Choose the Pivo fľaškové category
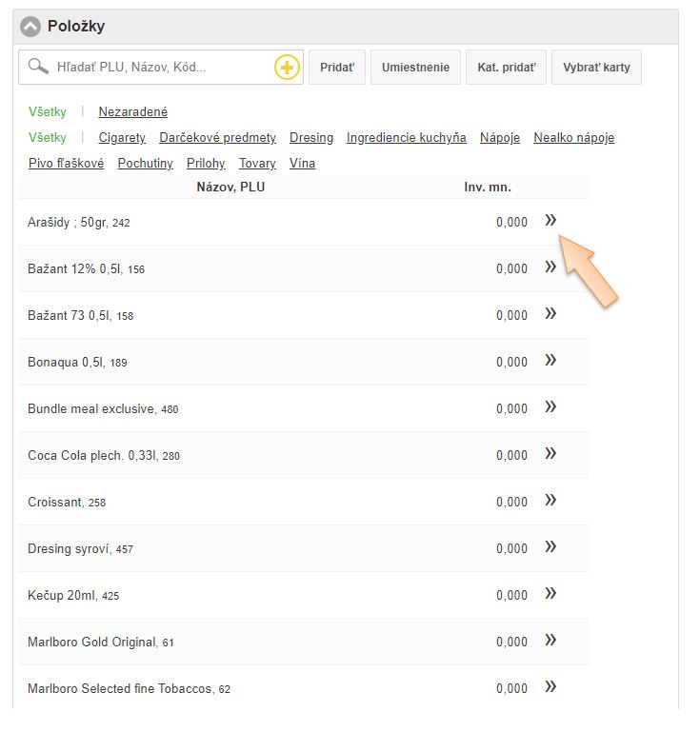 click(67, 164)
